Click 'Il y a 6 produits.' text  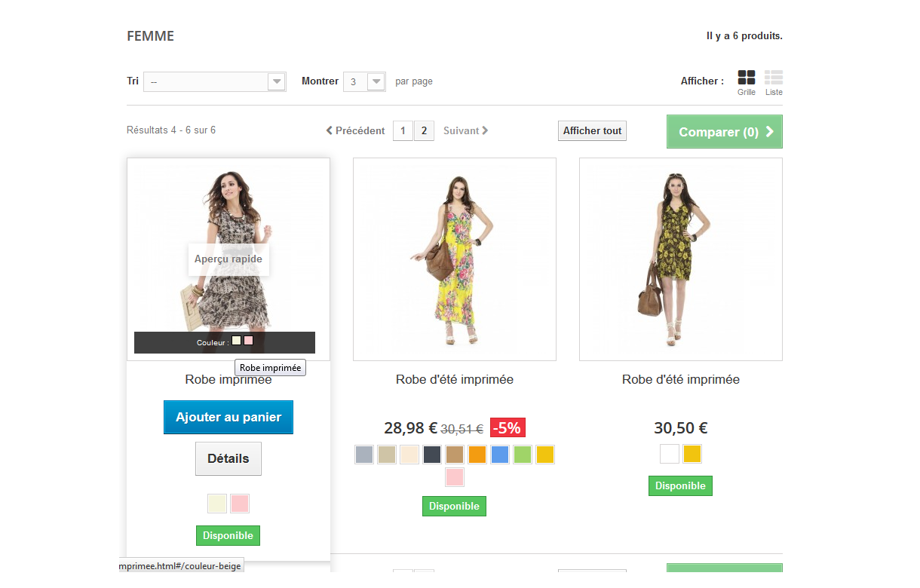[x=744, y=35]
